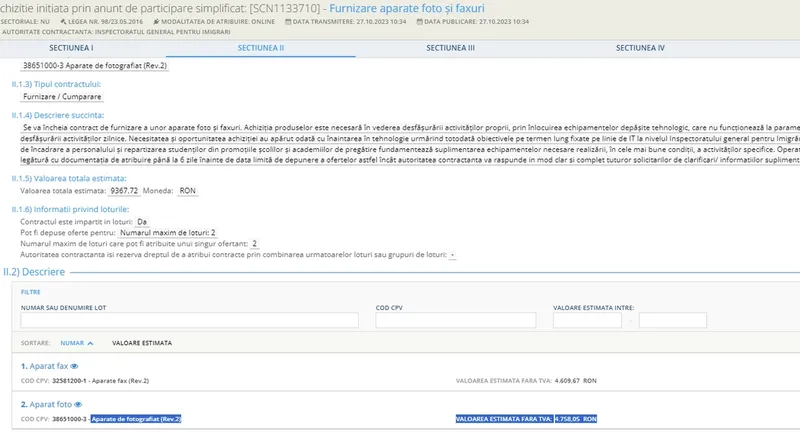Toggle the NUMAR sort direction arrow
Viewport: 800px width, 437px height.
(x=90, y=343)
